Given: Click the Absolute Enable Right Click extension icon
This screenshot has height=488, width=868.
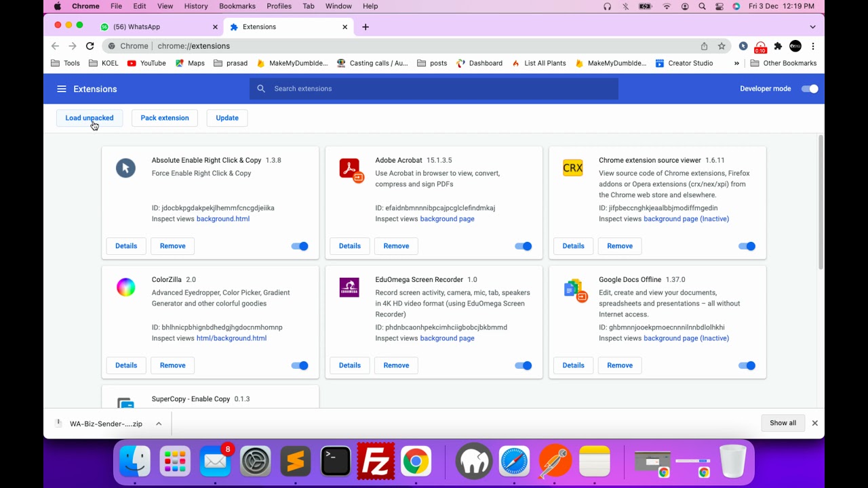Looking at the screenshot, I should tap(125, 168).
